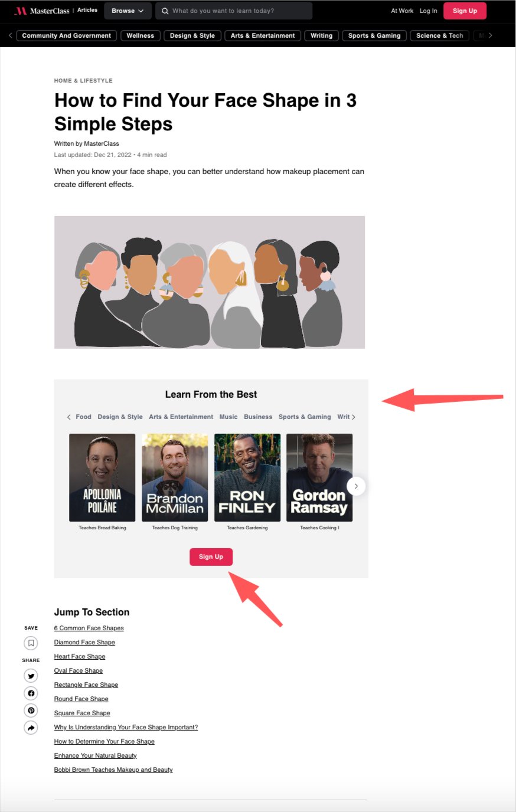
Task: Open the Science & Tech category
Action: click(x=439, y=35)
